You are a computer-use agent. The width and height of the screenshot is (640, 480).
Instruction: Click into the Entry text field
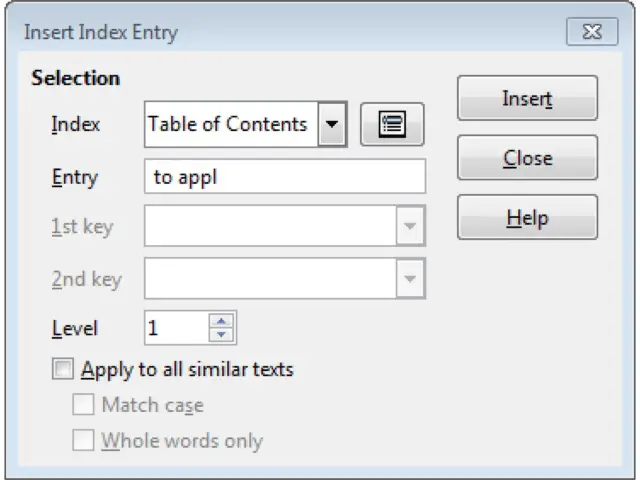[285, 177]
